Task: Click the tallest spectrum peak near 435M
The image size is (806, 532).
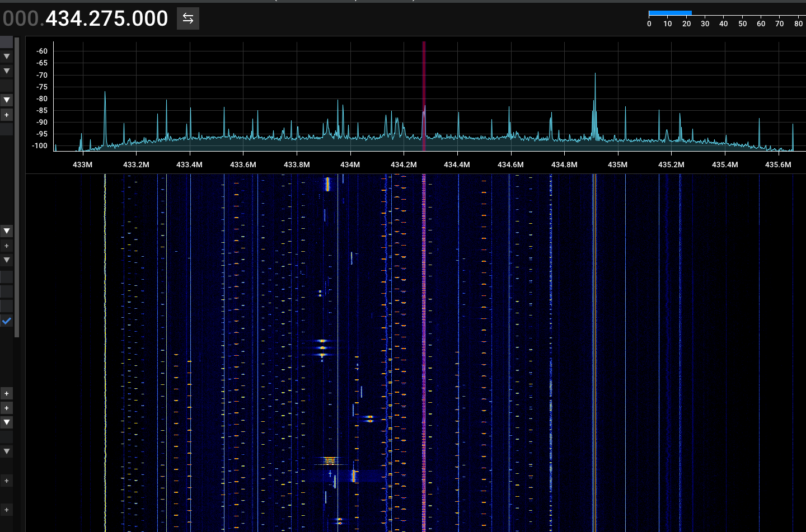Action: (595, 106)
